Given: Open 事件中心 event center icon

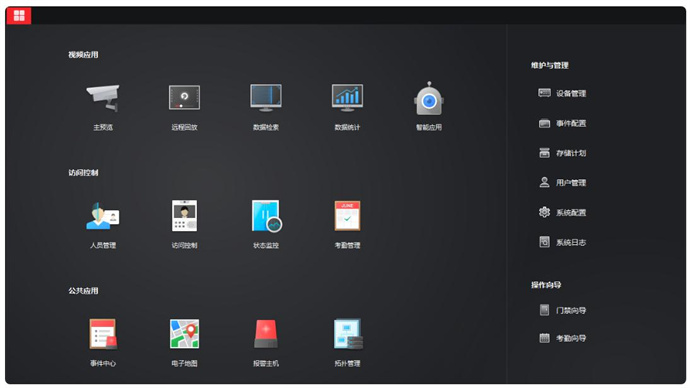Looking at the screenshot, I should pos(103,334).
